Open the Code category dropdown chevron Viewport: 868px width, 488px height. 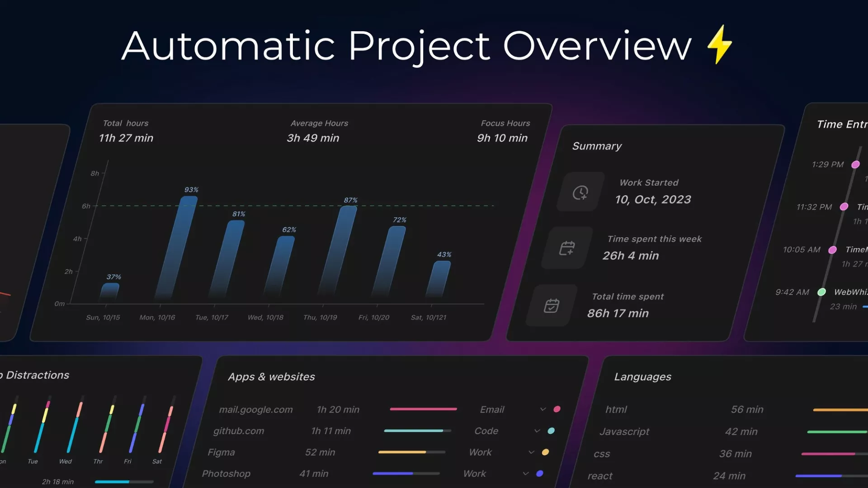537,431
